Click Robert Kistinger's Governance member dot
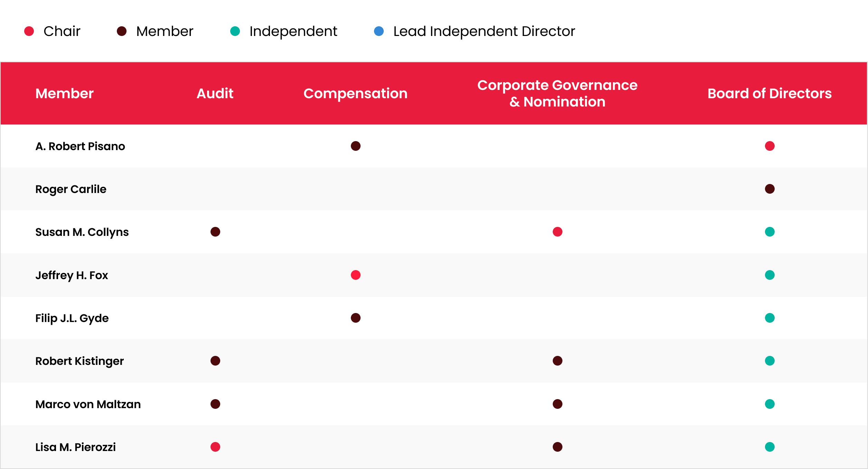Image resolution: width=868 pixels, height=469 pixels. tap(557, 361)
